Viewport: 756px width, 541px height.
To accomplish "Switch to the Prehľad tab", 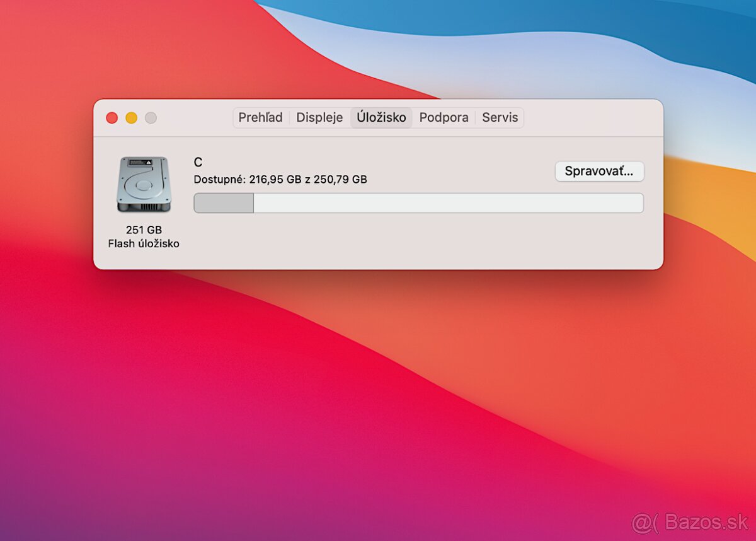I will (x=260, y=118).
